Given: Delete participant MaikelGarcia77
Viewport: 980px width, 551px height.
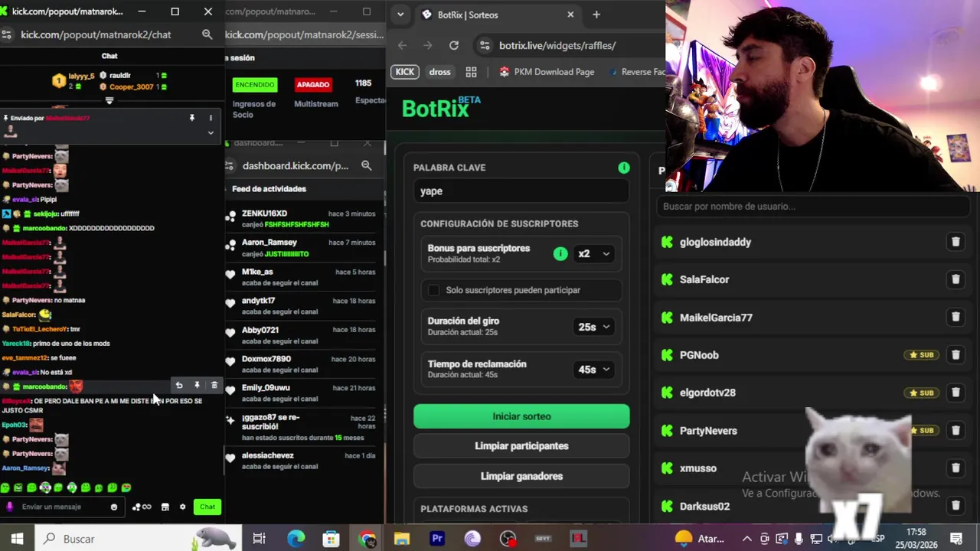Looking at the screenshot, I should pos(955,317).
